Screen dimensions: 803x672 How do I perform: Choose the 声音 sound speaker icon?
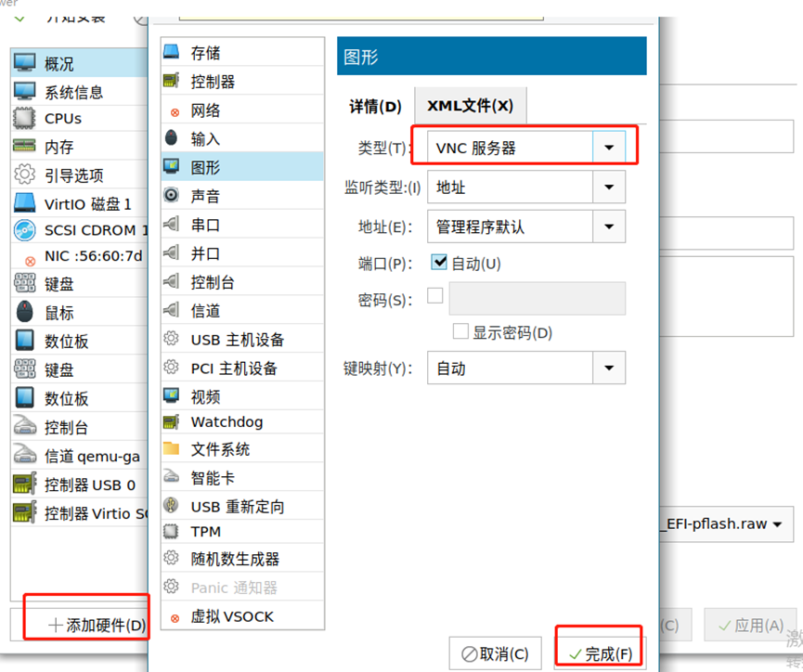(x=172, y=195)
